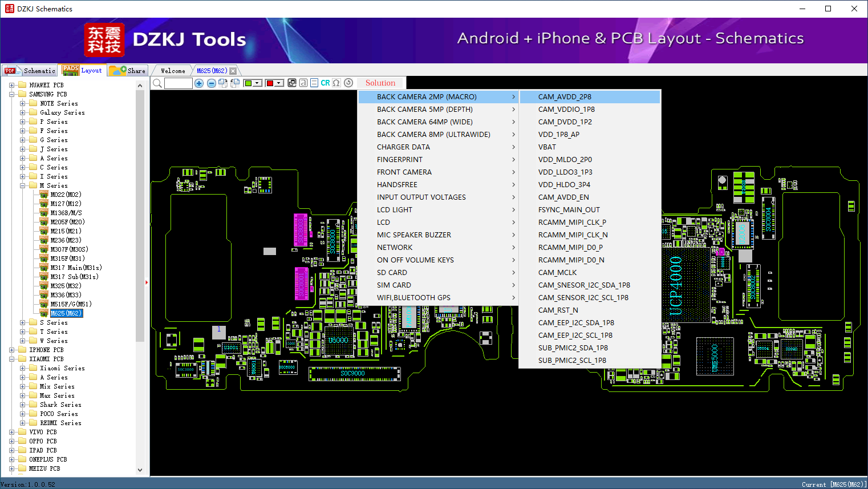Collapse the M Series folder
Viewport: 868px width, 489px height.
(23, 185)
